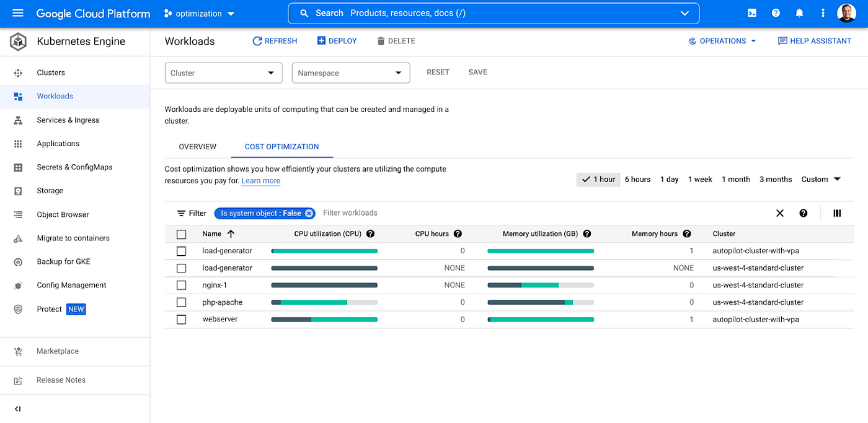Expand the Operations dropdown

722,41
